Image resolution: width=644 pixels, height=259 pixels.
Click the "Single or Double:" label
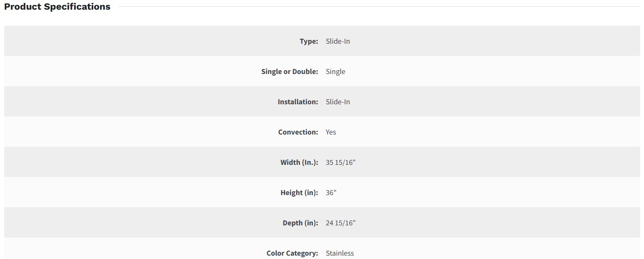click(x=289, y=71)
